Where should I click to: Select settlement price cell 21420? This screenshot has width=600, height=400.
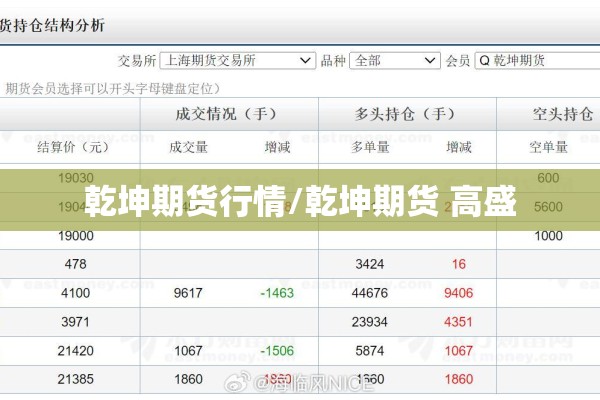tap(75, 351)
